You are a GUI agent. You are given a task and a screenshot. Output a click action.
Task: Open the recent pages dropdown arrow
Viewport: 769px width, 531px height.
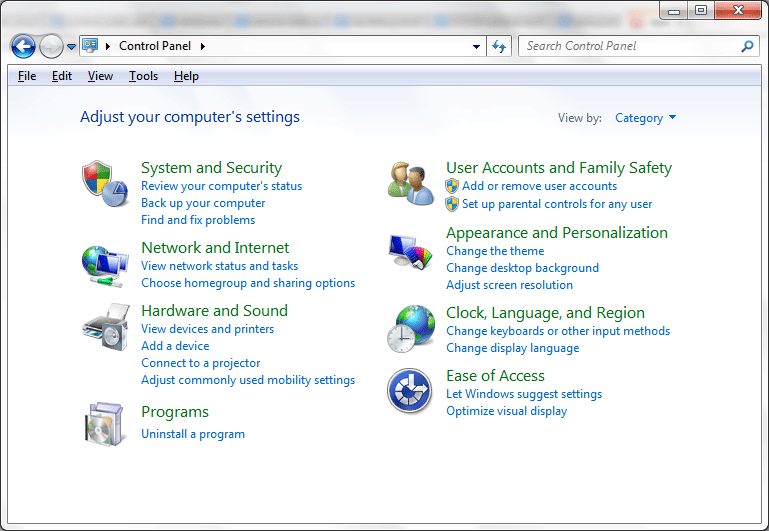(x=71, y=47)
